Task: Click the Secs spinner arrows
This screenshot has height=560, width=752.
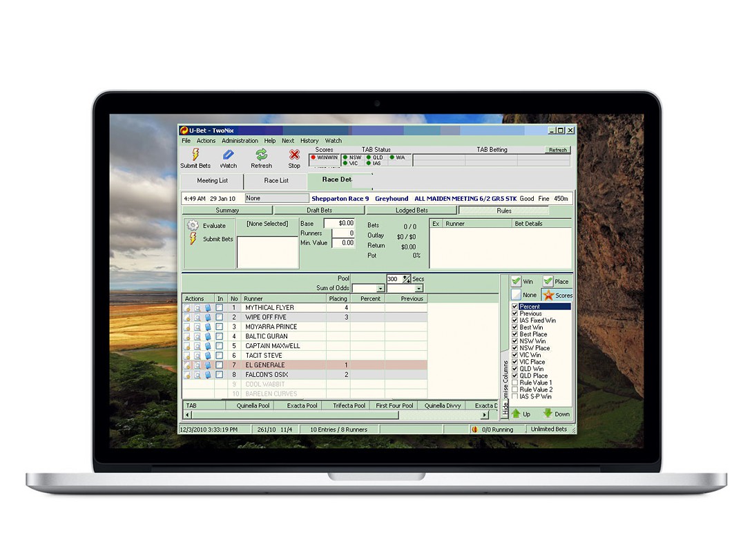Action: [407, 278]
